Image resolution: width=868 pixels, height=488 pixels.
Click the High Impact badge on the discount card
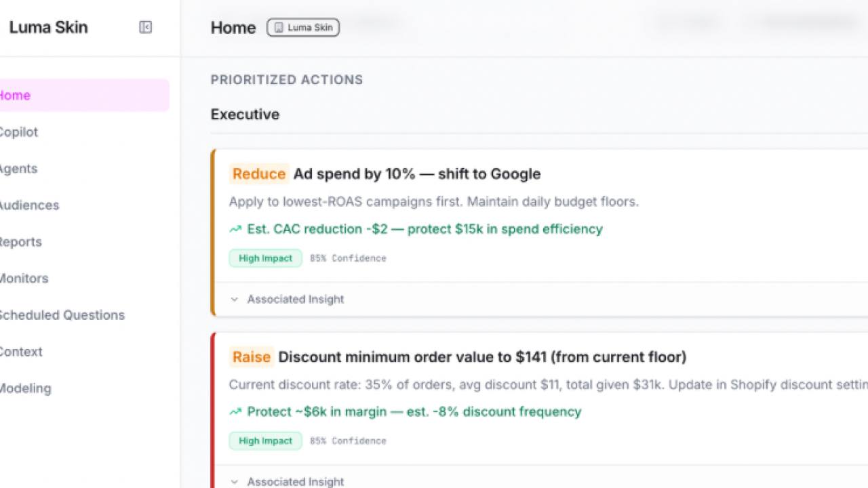(265, 441)
